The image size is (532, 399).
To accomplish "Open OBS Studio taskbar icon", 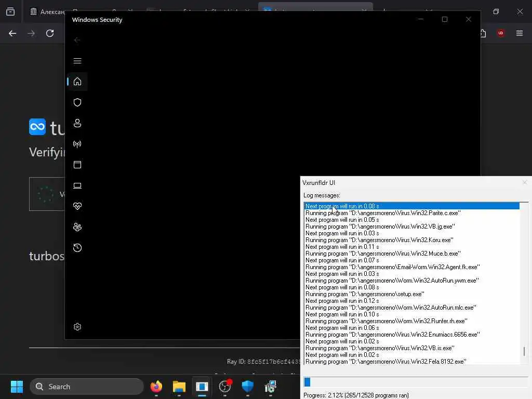I will [x=225, y=387].
